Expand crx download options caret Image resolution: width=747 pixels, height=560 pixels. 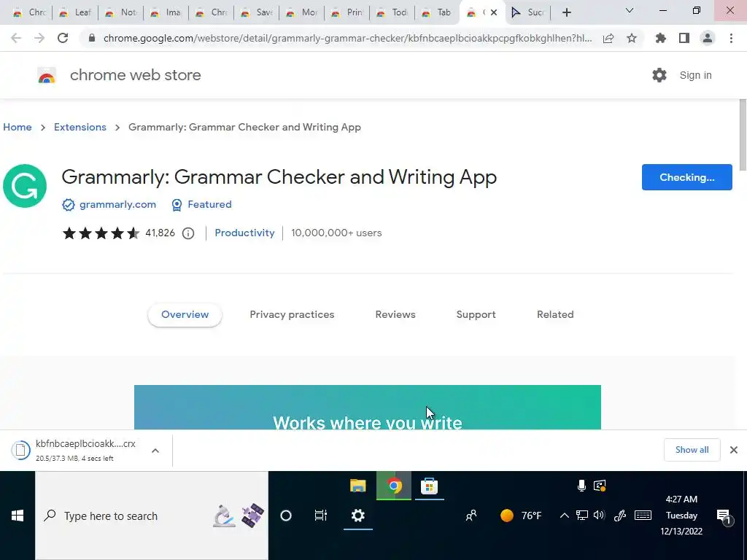pos(155,451)
